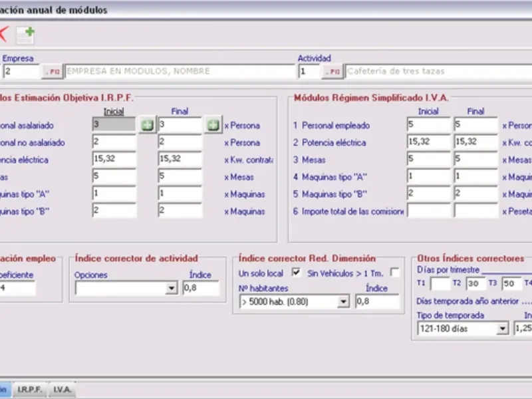Click the Empresa code input field
This screenshot has height=399, width=532.
[x=21, y=72]
